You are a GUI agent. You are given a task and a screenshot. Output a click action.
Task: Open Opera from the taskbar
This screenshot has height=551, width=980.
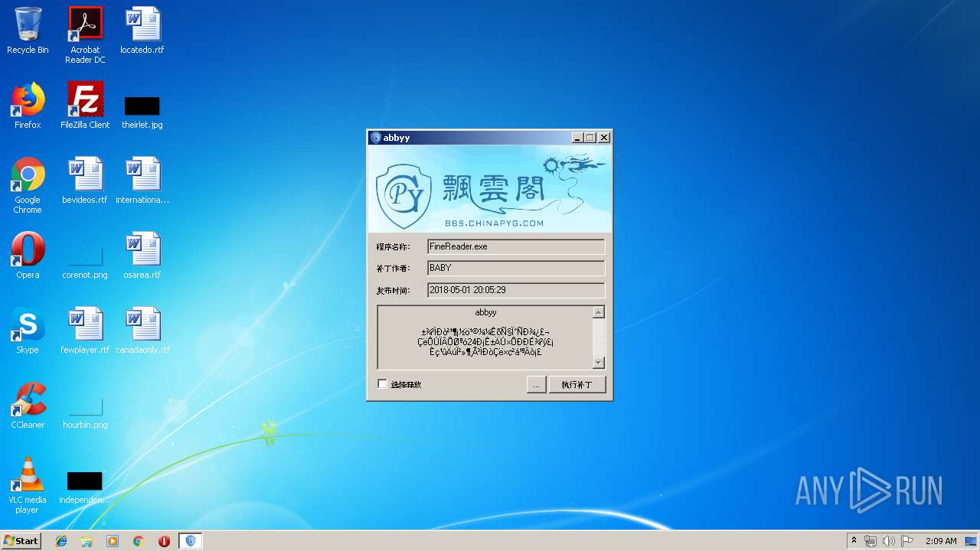click(x=164, y=541)
